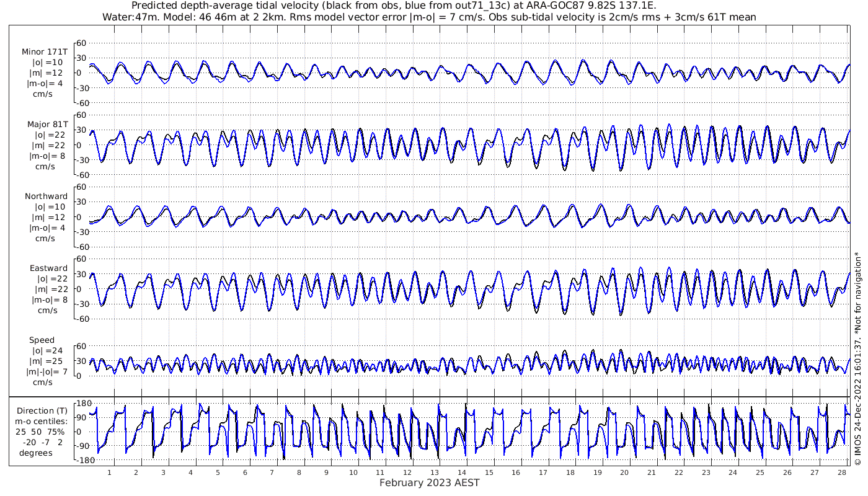
Task: Click day 1 label on date axis
Action: click(110, 472)
